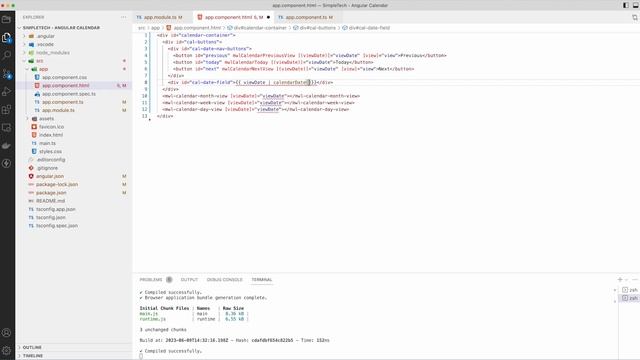The height and width of the screenshot is (360, 640).
Task: Open app.module.ts in explorer tree
Action: point(58,110)
